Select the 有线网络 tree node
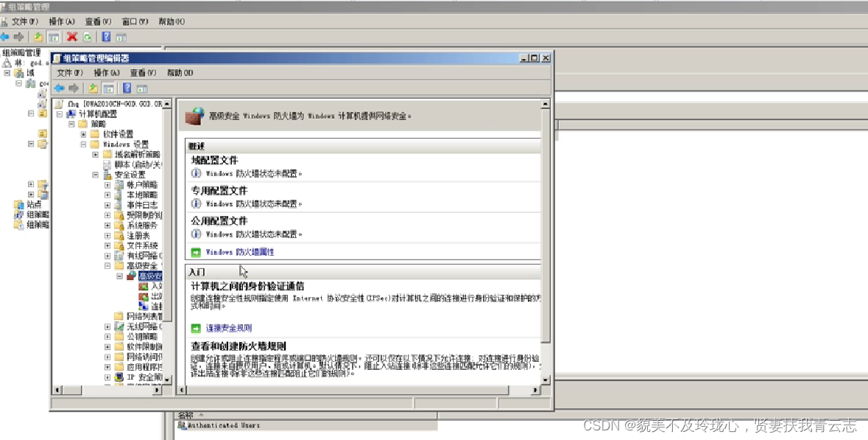Image resolution: width=868 pixels, height=440 pixels. click(144, 256)
